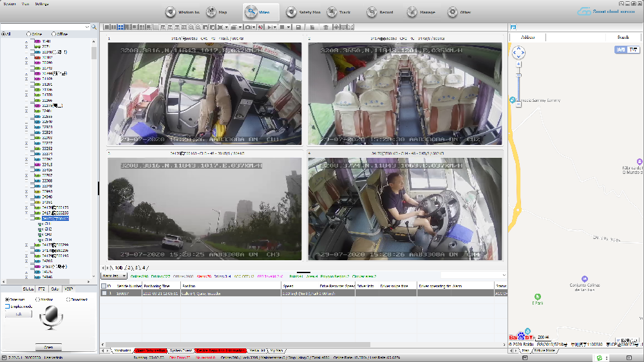Select the driver camera CH4 video panel
This screenshot has width=644, height=362.
pyautogui.click(x=405, y=209)
